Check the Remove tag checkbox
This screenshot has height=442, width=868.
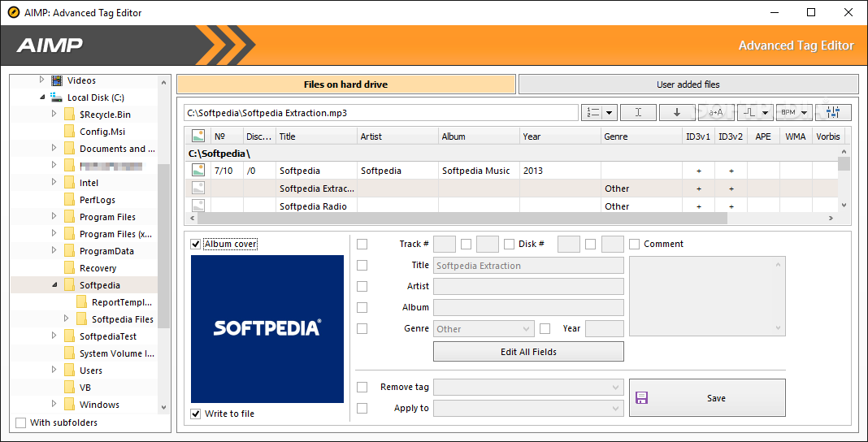click(362, 388)
